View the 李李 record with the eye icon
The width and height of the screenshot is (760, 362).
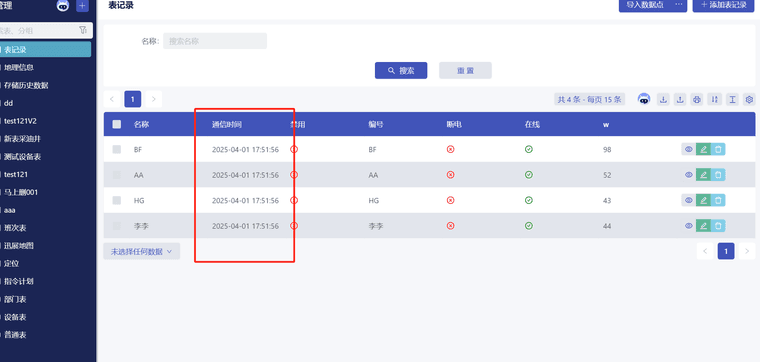tap(688, 226)
